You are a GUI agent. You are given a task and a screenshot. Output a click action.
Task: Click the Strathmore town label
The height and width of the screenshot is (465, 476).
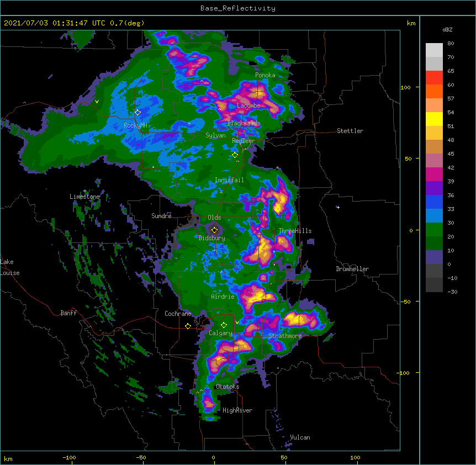pyautogui.click(x=285, y=336)
